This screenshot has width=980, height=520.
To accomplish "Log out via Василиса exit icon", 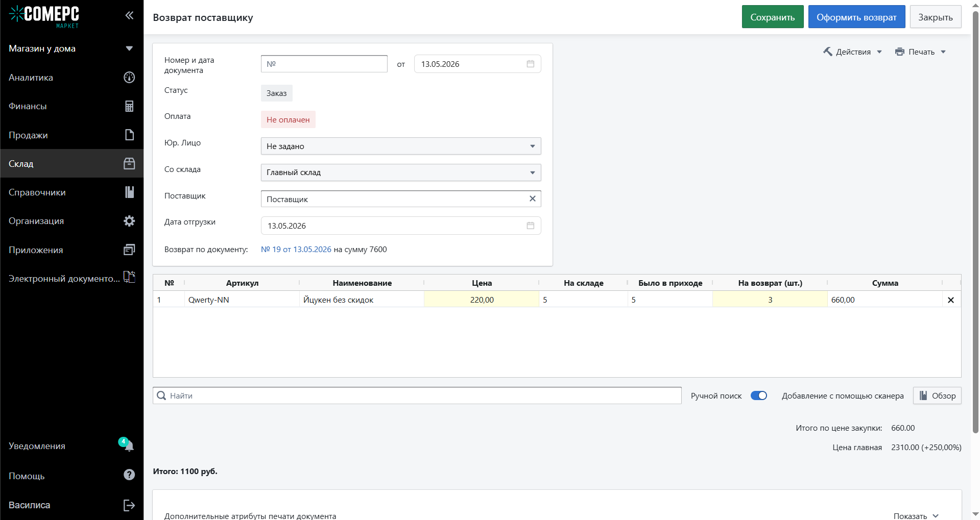I will 129,505.
